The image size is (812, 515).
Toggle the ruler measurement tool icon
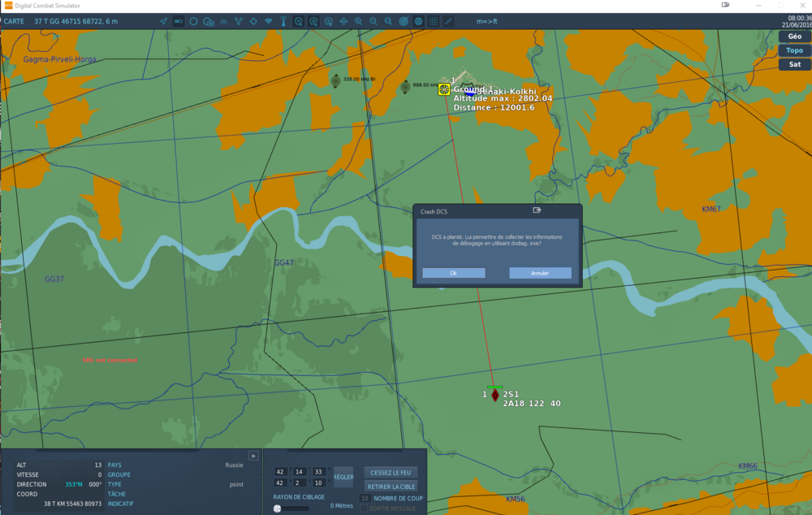178,21
